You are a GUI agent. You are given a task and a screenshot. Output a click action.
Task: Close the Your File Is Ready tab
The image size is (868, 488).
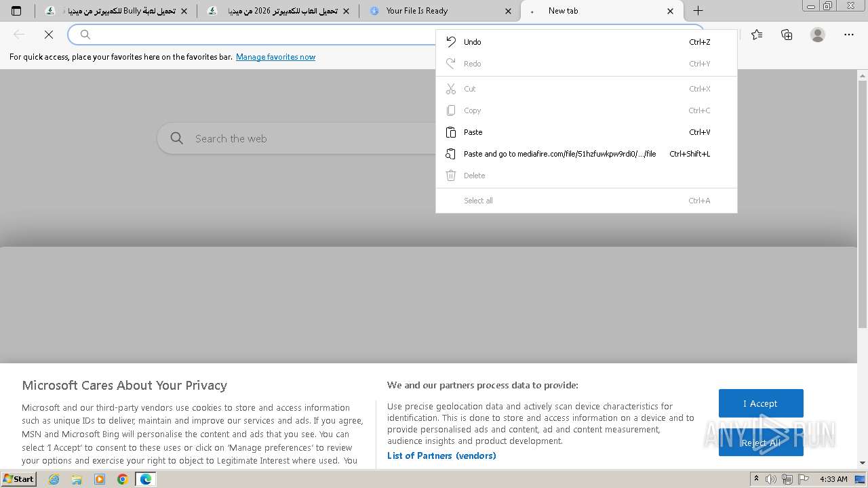coord(509,11)
